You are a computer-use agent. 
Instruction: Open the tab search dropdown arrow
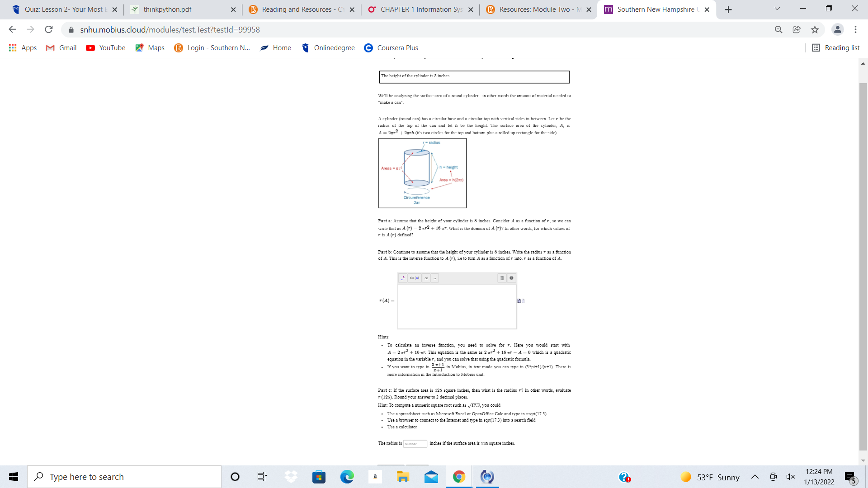[x=777, y=9]
